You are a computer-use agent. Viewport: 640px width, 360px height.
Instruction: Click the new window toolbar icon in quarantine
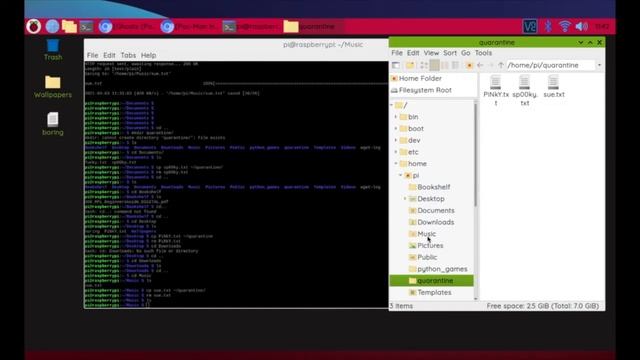click(x=396, y=65)
